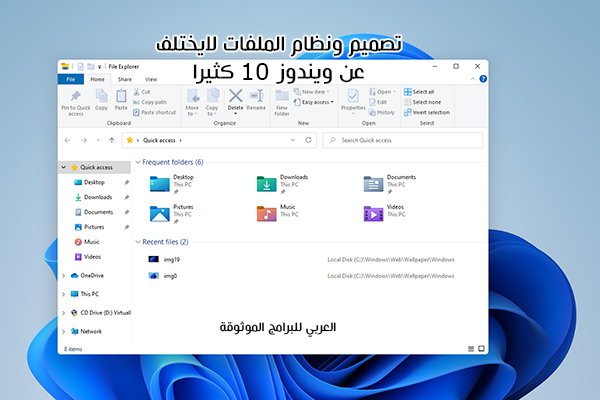The image size is (600, 400).
Task: Click Invert selection in the ribbon
Action: (x=427, y=113)
